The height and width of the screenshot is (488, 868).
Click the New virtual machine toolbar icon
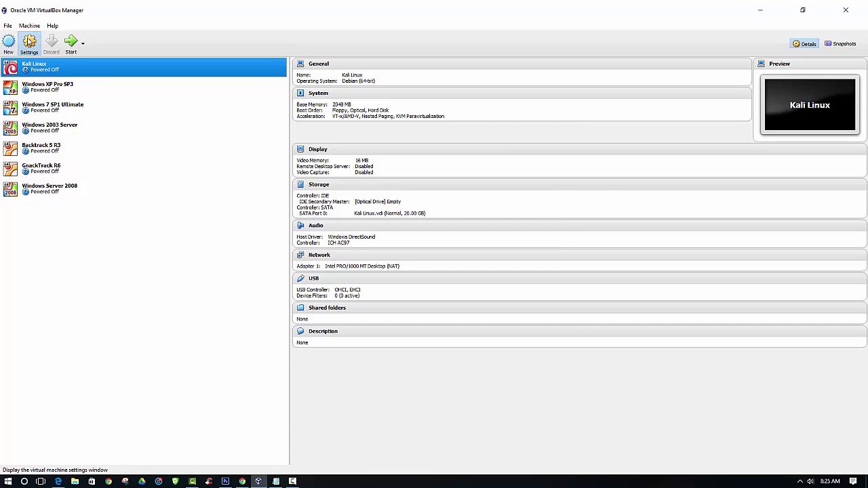pyautogui.click(x=8, y=44)
